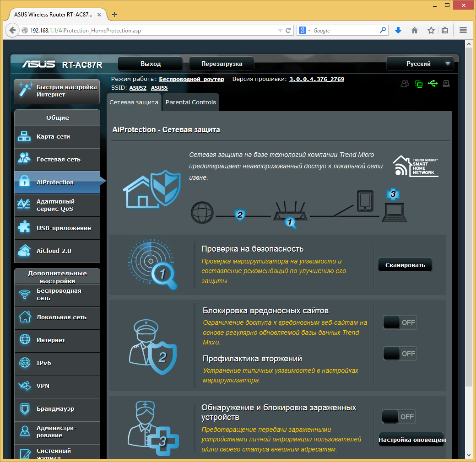Screen dimensions: 476x462
Task: Open the bookmarks list icon
Action: [445, 30]
